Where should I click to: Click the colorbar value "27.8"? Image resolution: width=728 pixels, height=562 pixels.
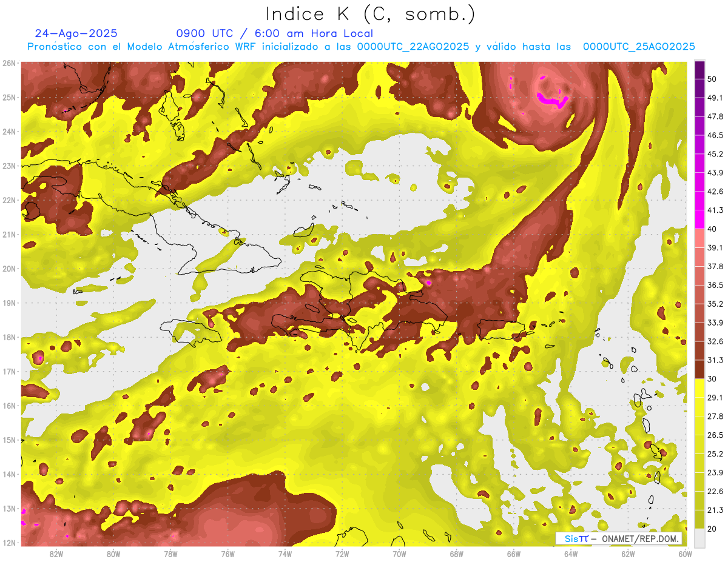point(715,416)
